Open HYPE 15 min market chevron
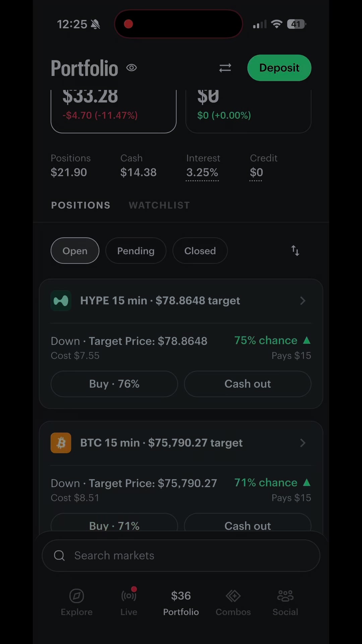Viewport: 362px width, 644px height. (303, 301)
